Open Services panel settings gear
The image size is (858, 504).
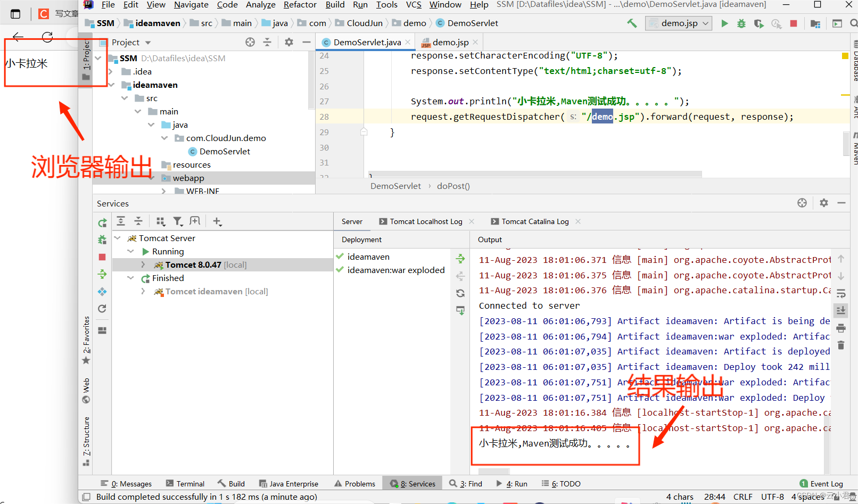pyautogui.click(x=824, y=203)
